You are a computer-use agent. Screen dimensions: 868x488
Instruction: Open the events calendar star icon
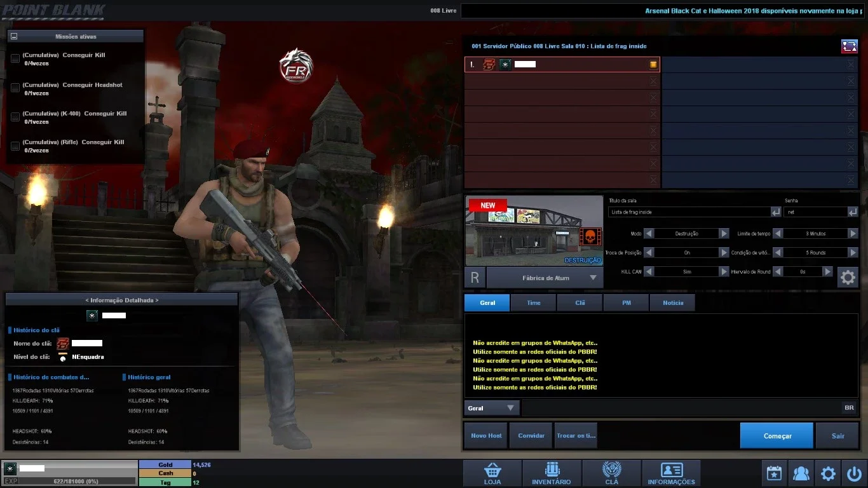point(774,473)
